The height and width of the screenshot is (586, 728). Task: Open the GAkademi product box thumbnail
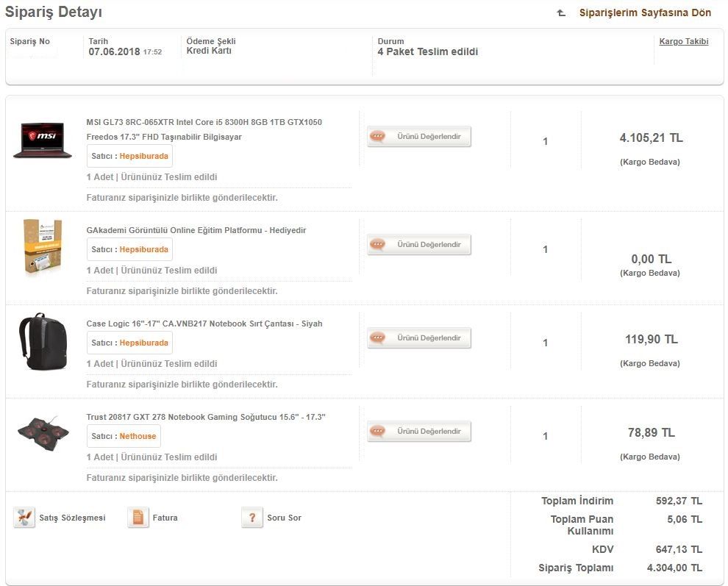(42, 247)
